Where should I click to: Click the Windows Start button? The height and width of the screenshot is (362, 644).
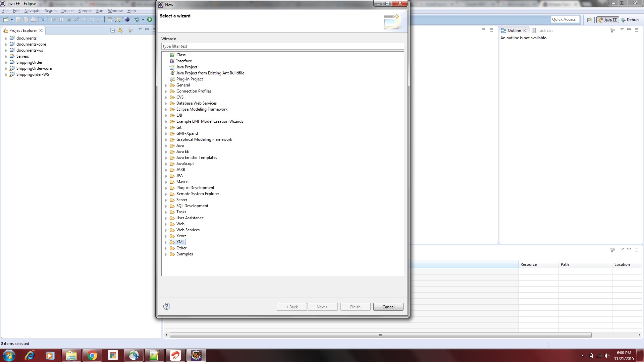[x=9, y=355]
